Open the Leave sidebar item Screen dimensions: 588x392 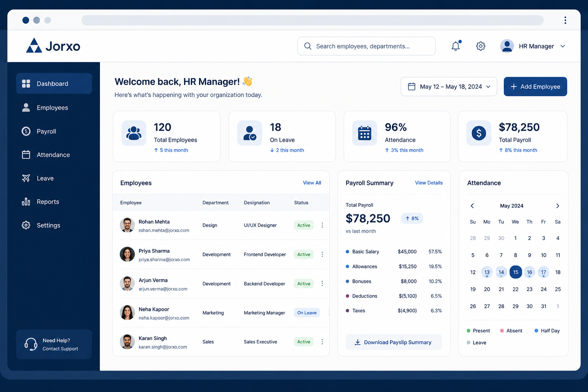(54, 178)
